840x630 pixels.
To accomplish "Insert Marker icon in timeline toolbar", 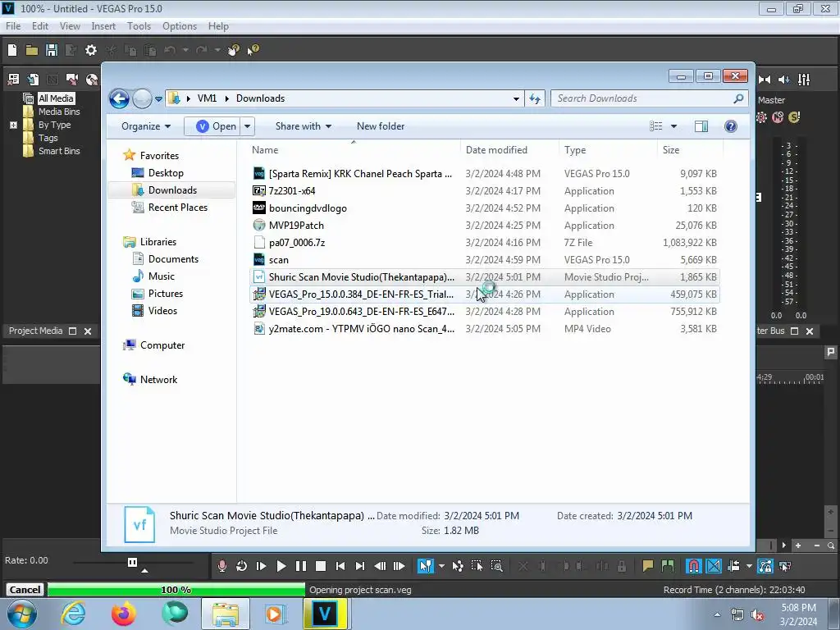I will pyautogui.click(x=648, y=566).
